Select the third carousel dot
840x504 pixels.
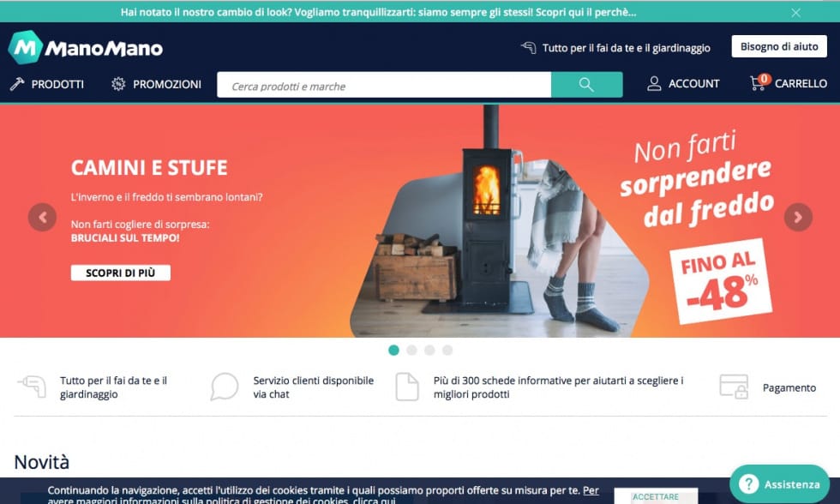click(429, 351)
